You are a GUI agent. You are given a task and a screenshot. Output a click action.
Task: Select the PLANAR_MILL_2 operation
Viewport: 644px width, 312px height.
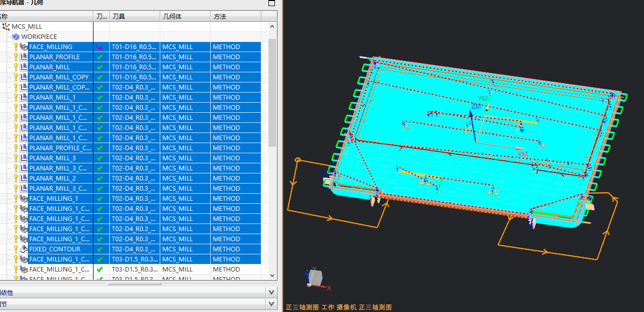(x=53, y=178)
